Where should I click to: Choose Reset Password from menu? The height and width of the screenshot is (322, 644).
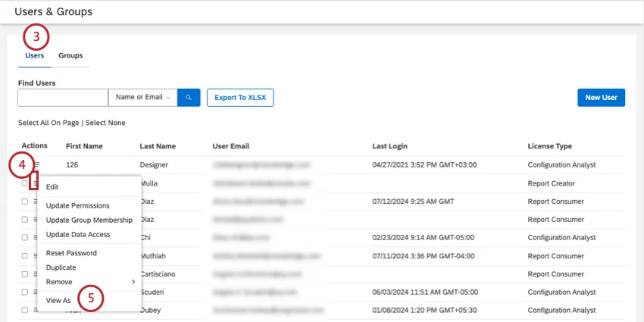tap(71, 253)
